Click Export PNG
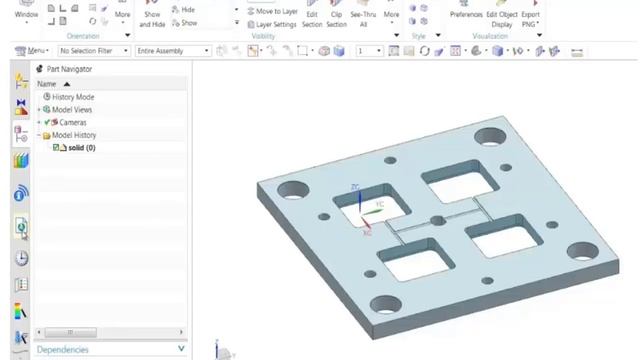This screenshot has height=360, width=640. tap(530, 15)
